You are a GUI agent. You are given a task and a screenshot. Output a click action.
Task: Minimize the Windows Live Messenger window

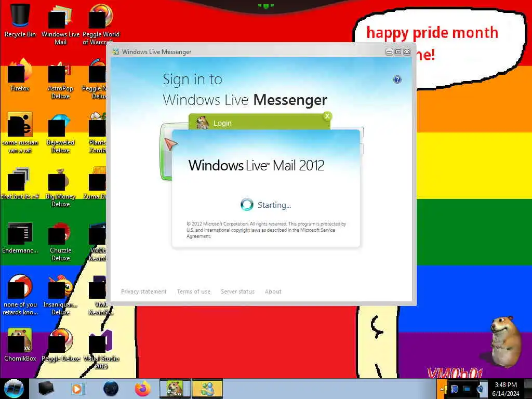click(x=389, y=51)
